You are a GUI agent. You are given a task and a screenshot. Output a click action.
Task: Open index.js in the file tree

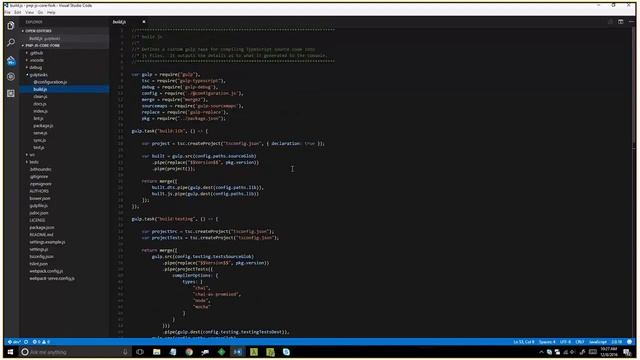point(40,111)
